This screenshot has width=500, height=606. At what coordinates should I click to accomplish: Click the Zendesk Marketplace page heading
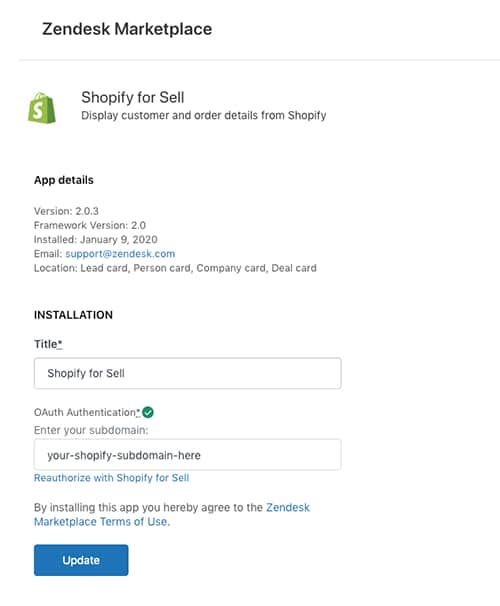tap(127, 29)
